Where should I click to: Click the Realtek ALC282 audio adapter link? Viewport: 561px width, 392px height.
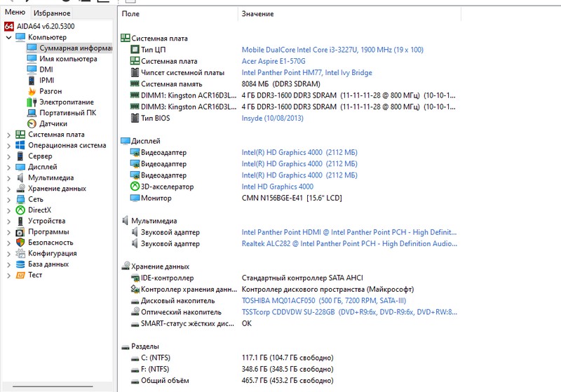click(349, 244)
